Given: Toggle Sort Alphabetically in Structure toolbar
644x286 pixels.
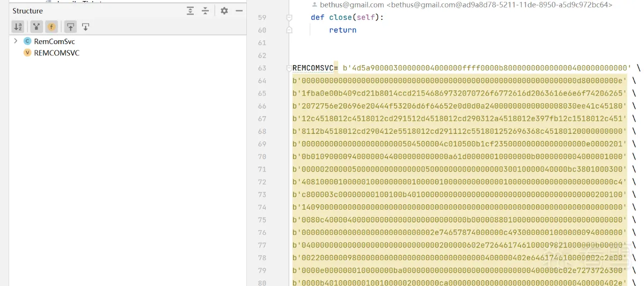Looking at the screenshot, I should coord(18,26).
